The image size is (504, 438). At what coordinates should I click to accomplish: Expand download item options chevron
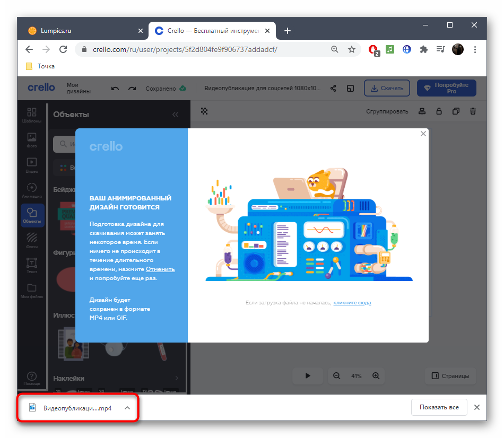(x=127, y=408)
